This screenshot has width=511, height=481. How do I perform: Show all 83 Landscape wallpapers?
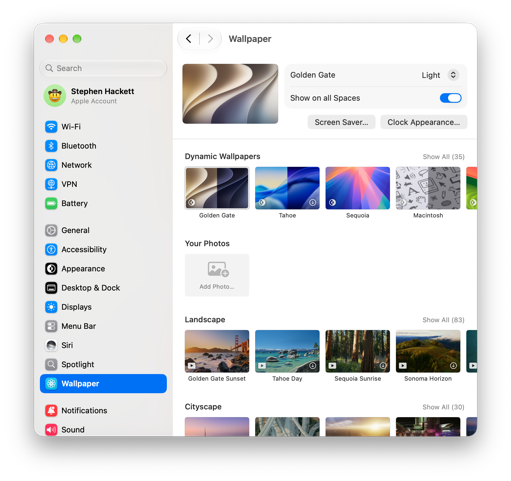443,320
